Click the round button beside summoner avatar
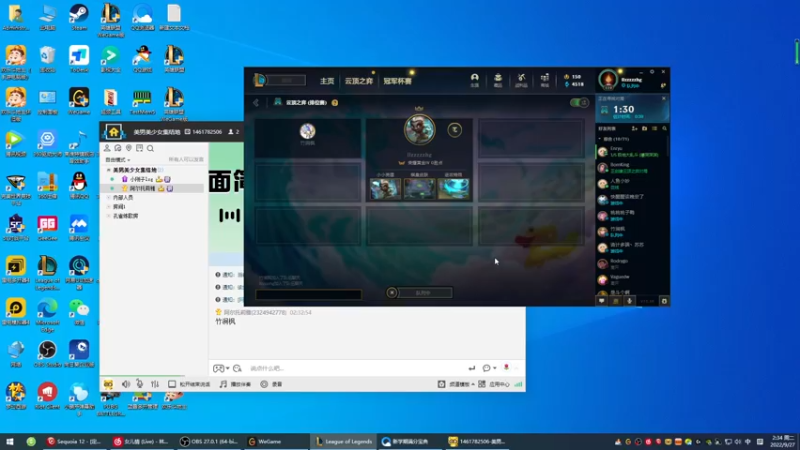Viewport: 800px width, 450px height. [x=455, y=130]
